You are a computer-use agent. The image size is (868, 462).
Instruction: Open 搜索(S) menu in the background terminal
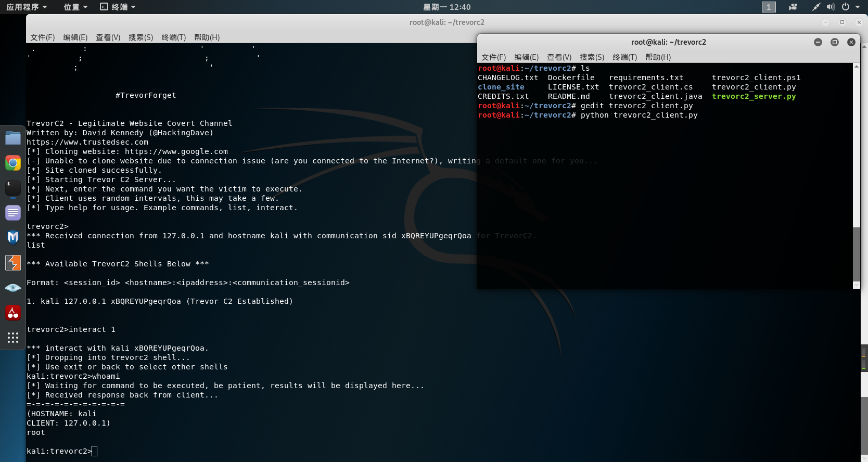[x=141, y=37]
